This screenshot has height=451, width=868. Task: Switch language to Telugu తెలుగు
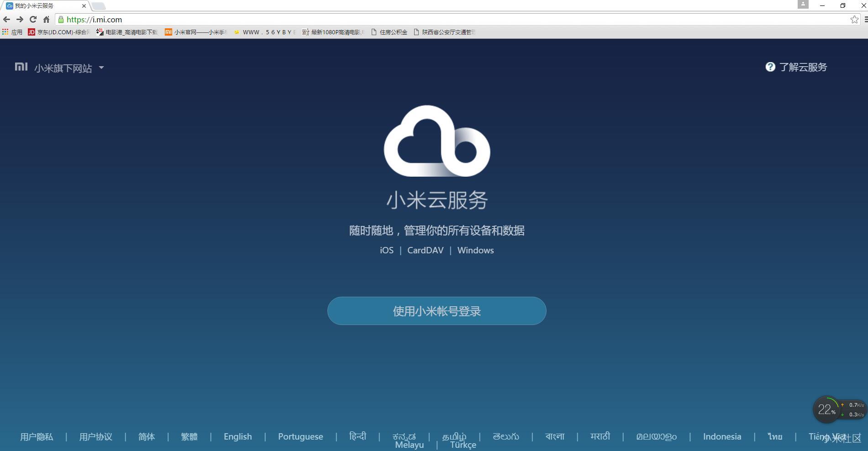[x=506, y=437]
